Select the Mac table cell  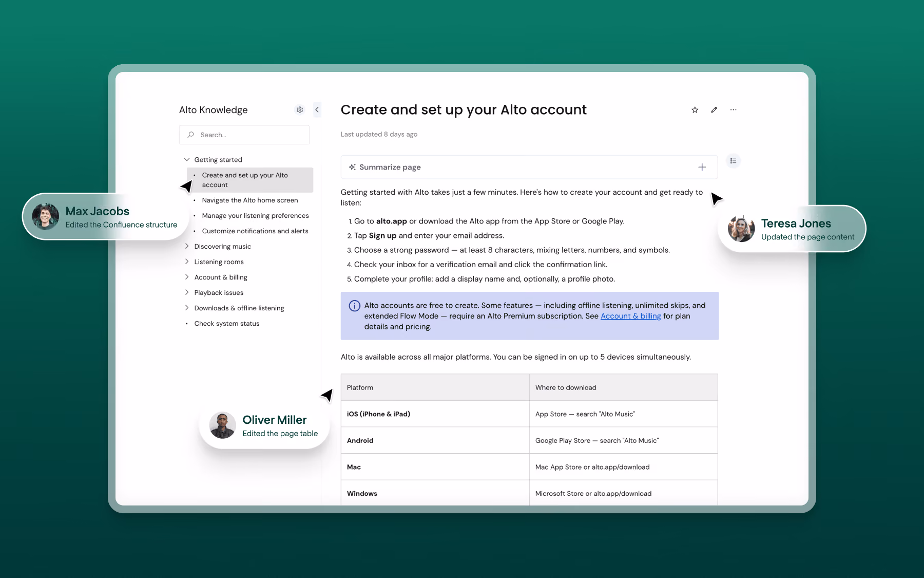click(435, 467)
